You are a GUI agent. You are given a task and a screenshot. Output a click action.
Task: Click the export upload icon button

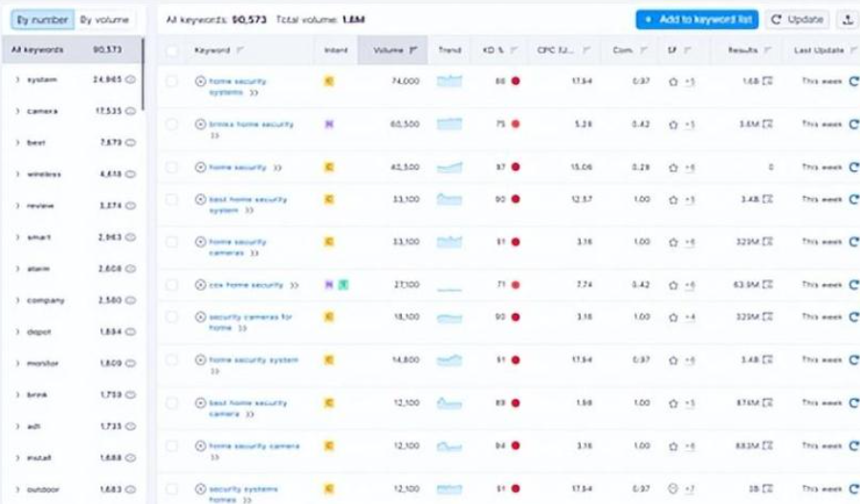click(x=848, y=20)
